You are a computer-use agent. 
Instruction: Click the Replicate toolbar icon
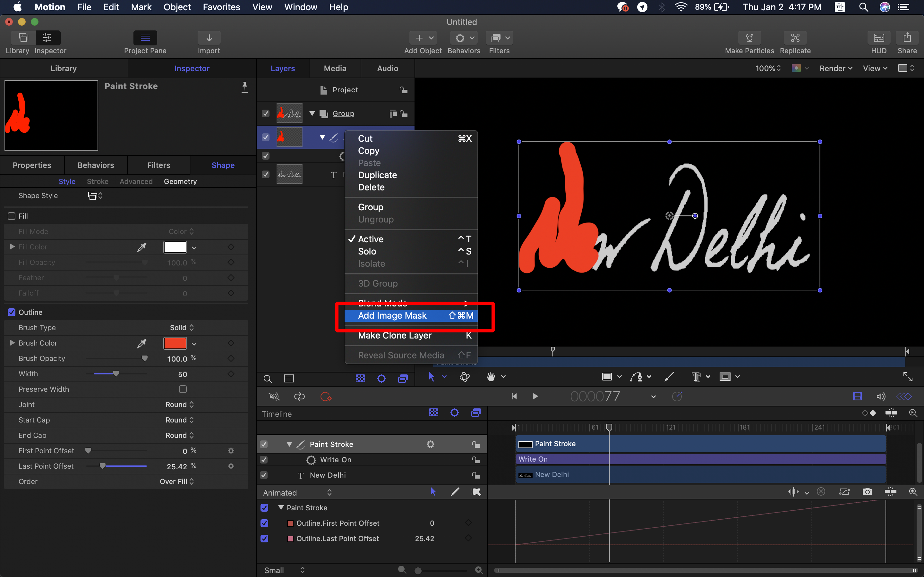(x=795, y=38)
